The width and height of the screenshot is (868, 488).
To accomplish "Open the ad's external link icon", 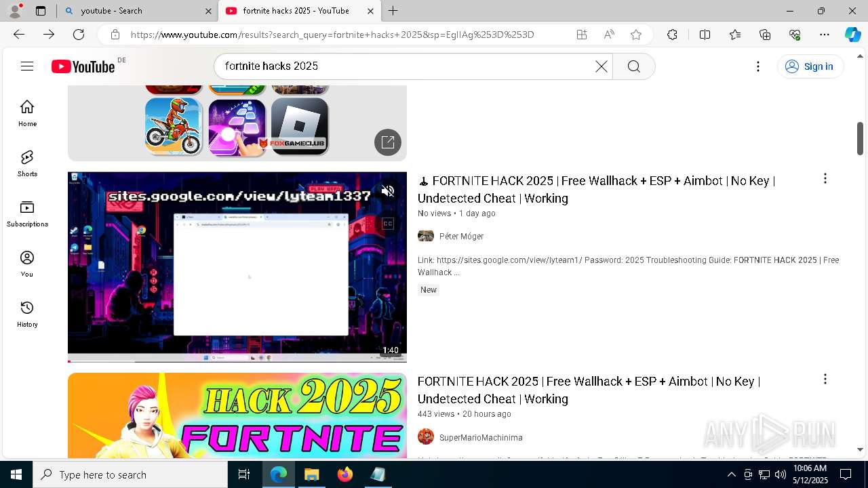I will [388, 142].
